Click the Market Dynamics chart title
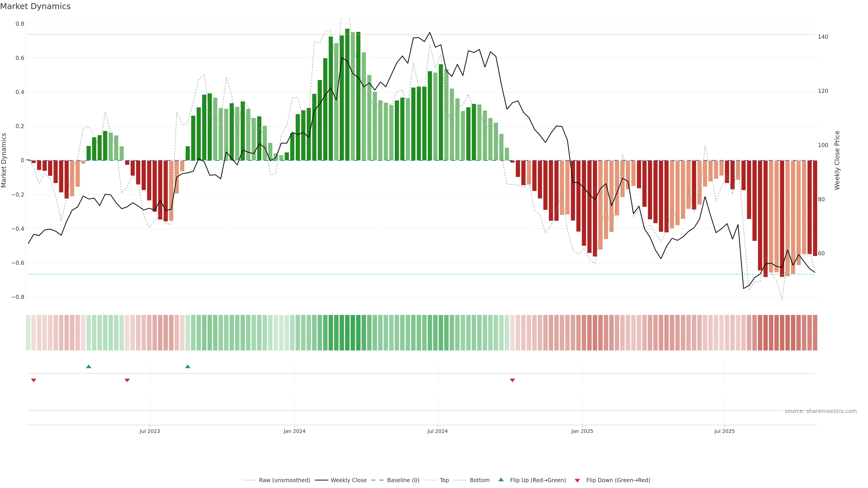 pyautogui.click(x=35, y=6)
